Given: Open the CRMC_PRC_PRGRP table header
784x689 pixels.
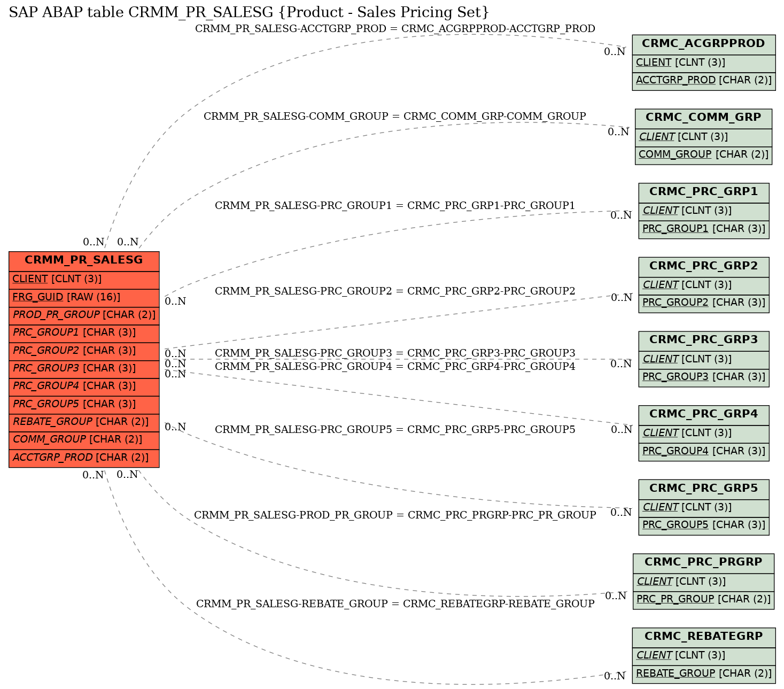Looking at the screenshot, I should [703, 563].
